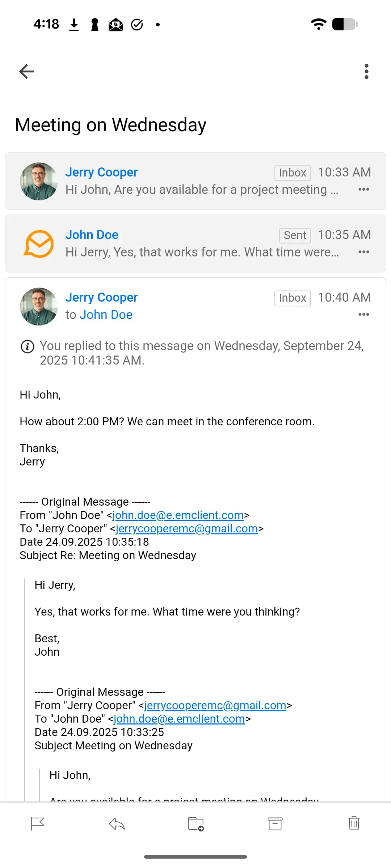Reply using the reply arrow icon
The width and height of the screenshot is (391, 868).
(117, 824)
